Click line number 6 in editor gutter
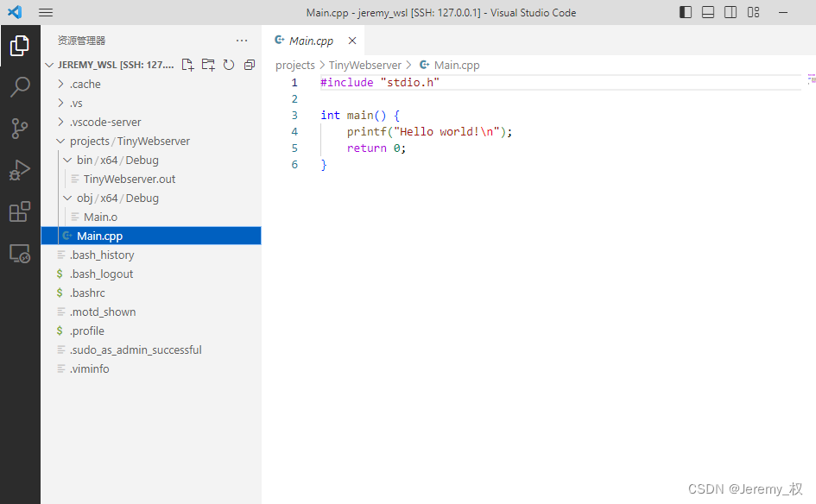This screenshot has width=816, height=504. (294, 164)
